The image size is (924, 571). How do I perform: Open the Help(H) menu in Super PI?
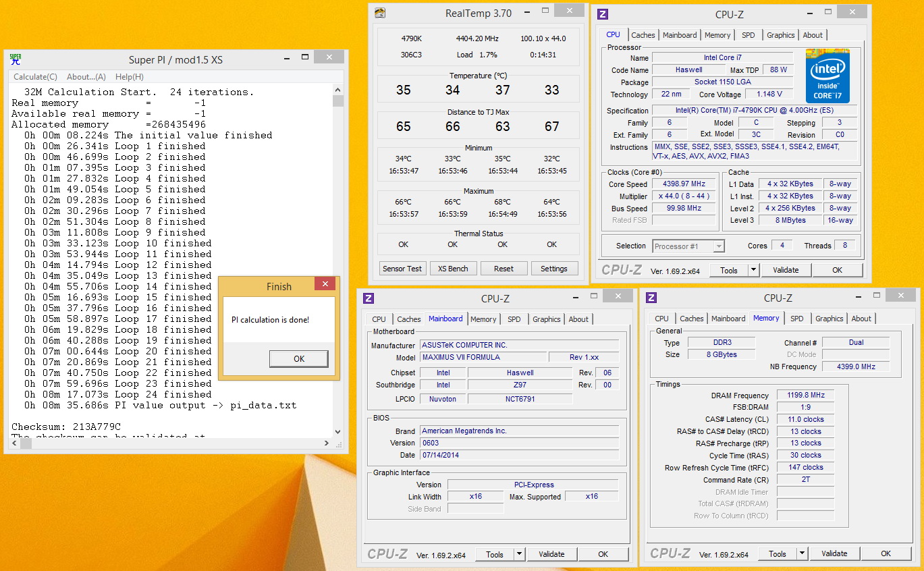click(129, 77)
